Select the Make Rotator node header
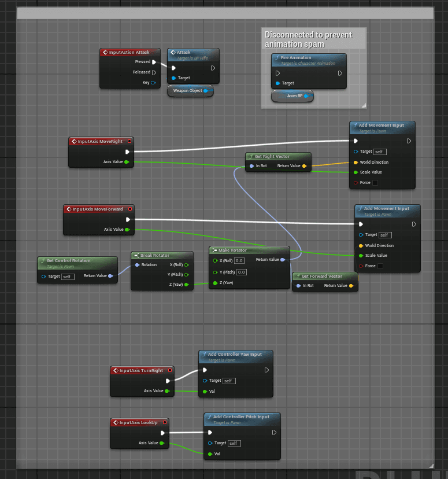448x479 pixels. (249, 250)
